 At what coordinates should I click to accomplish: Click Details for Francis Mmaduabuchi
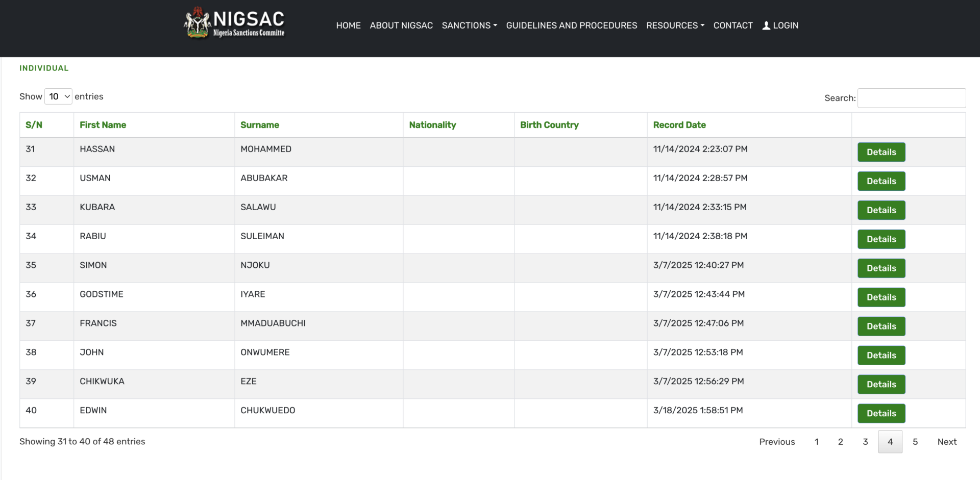pos(881,326)
